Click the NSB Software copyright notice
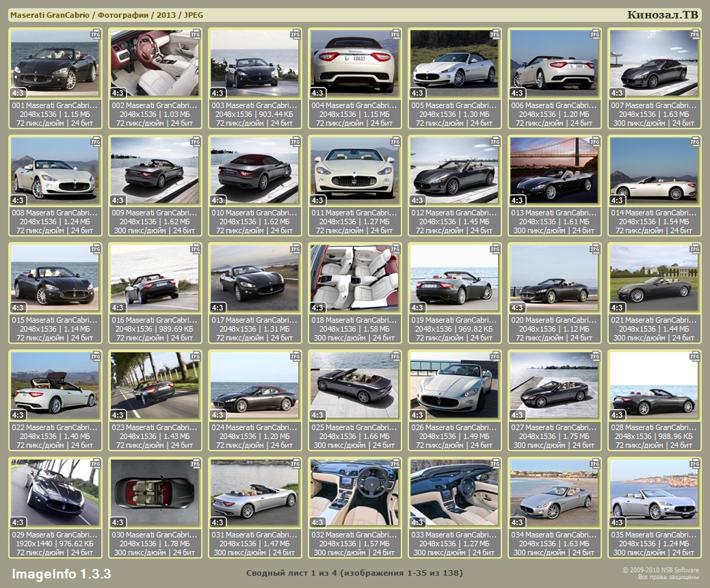The height and width of the screenshot is (588, 710). tap(661, 573)
